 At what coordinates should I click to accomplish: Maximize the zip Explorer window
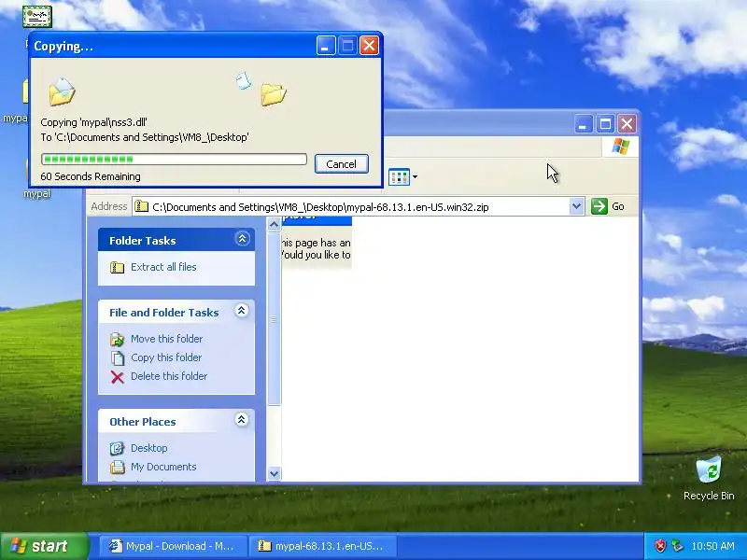coord(605,124)
